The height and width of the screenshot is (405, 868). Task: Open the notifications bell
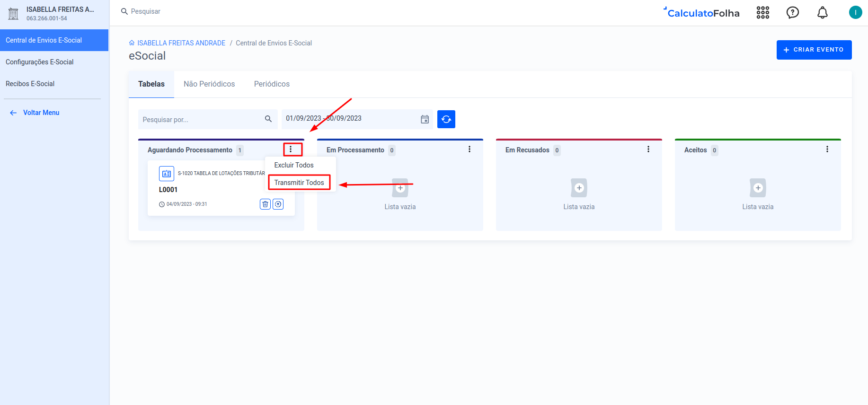[823, 13]
